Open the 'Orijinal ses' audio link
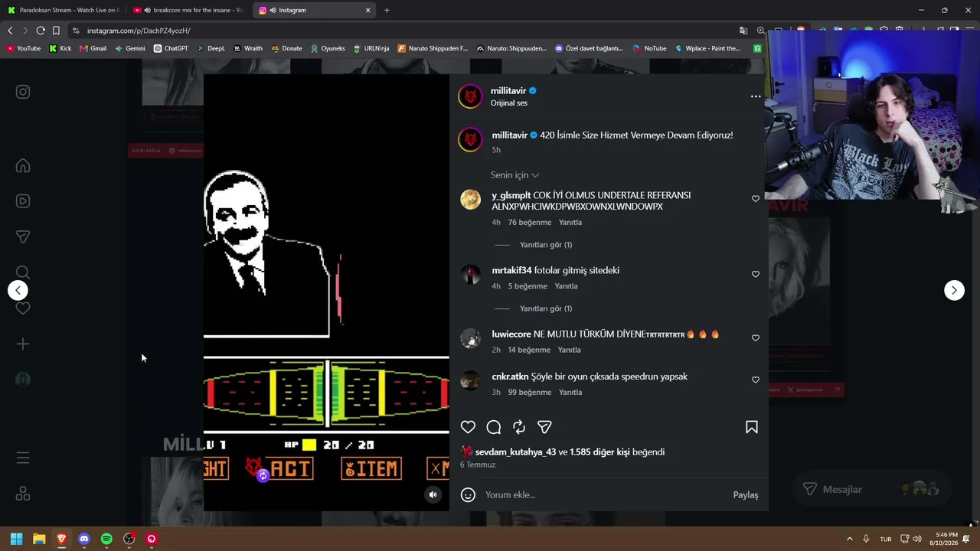The height and width of the screenshot is (551, 980). pos(509,103)
